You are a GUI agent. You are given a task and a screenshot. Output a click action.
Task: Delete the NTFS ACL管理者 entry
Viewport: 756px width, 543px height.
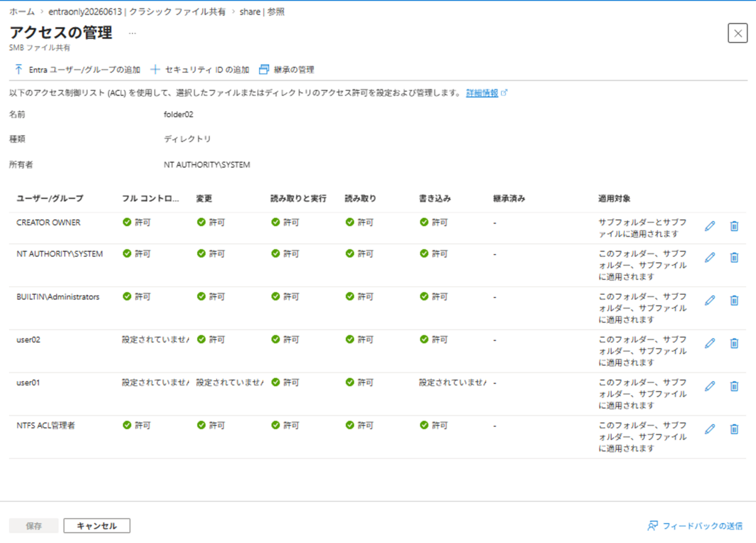click(734, 428)
